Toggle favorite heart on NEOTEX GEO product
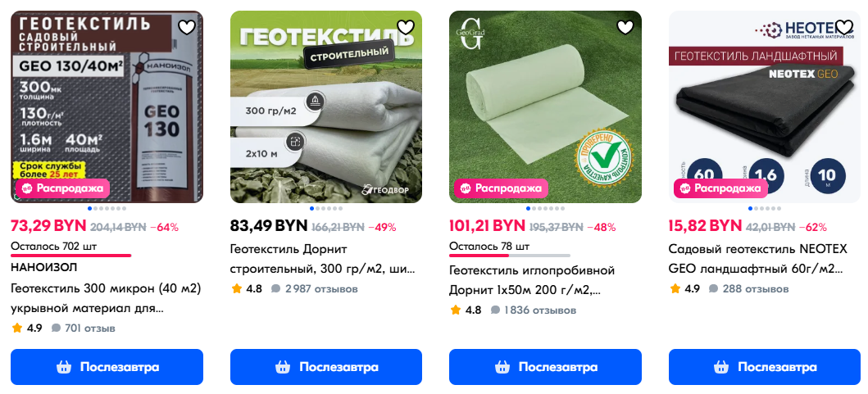 point(844,27)
